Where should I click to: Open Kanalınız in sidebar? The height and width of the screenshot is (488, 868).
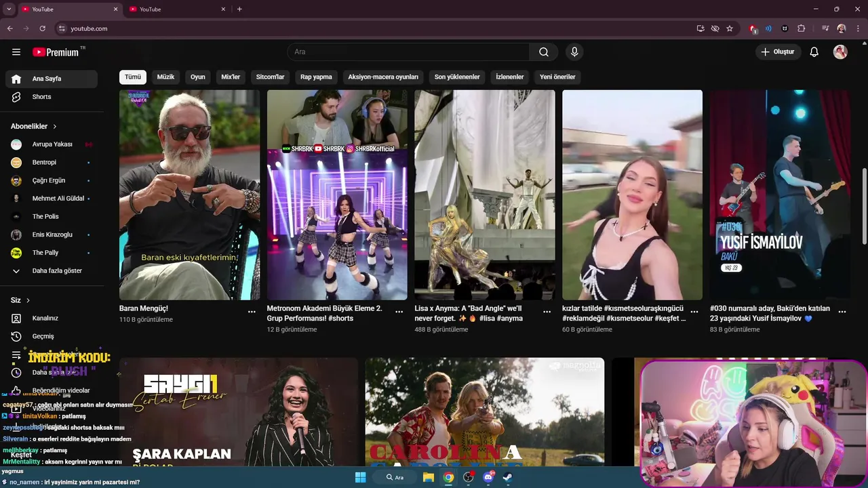(52, 318)
